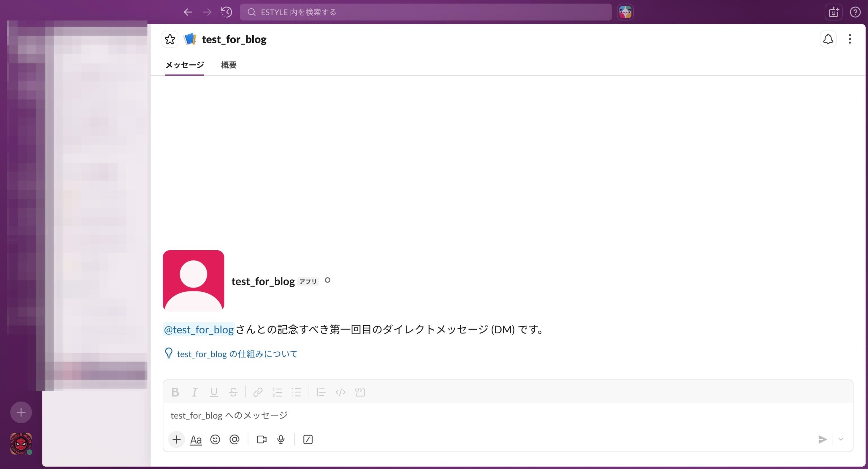The image size is (868, 469).
Task: Open the emoji picker
Action: (215, 439)
